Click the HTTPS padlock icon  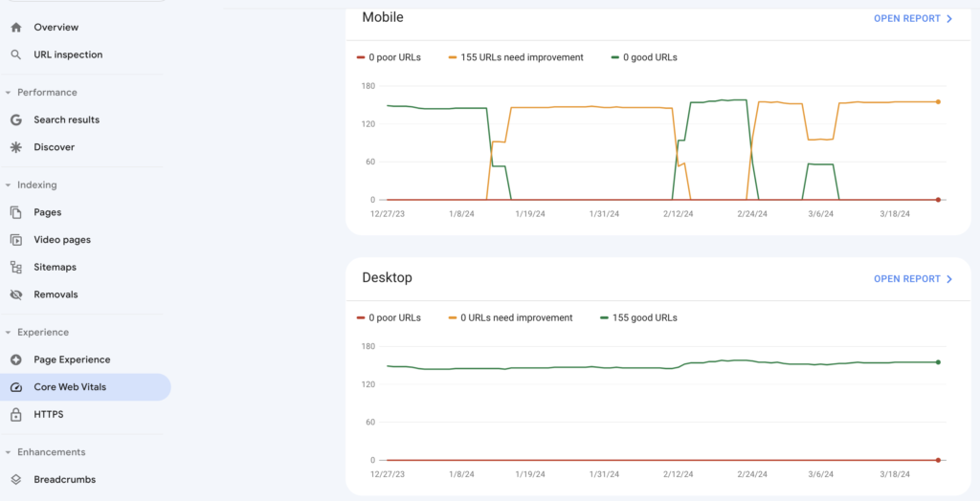16,415
